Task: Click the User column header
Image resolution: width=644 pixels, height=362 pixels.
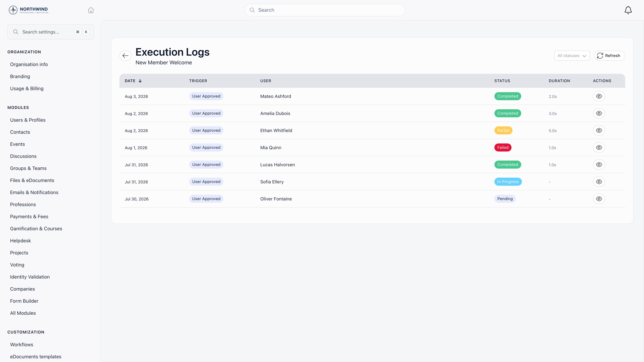Action: click(x=265, y=81)
